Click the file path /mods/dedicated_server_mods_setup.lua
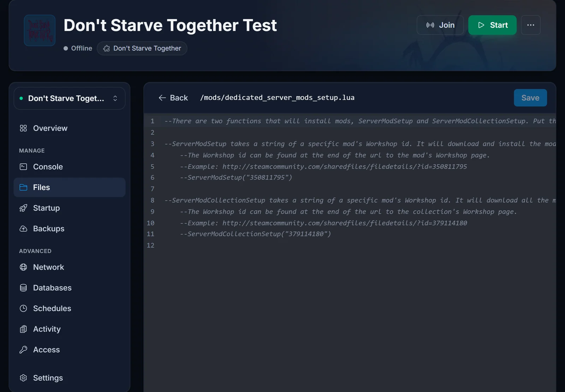 [x=277, y=98]
